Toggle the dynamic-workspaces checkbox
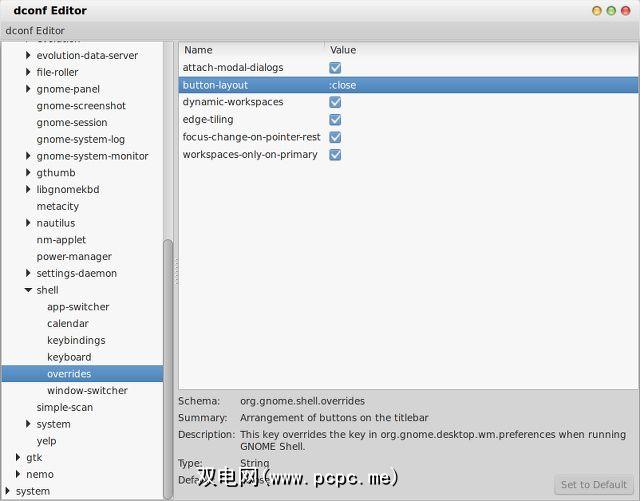This screenshot has height=501, width=640. (335, 102)
